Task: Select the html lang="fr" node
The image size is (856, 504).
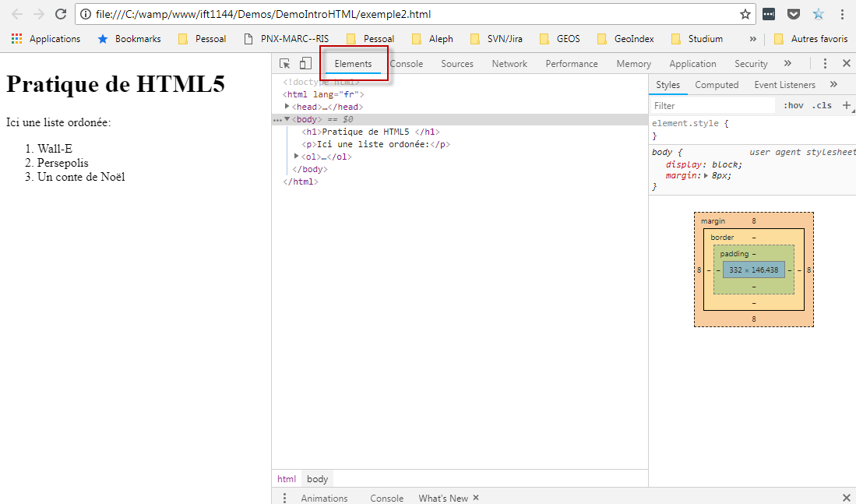Action: (323, 94)
